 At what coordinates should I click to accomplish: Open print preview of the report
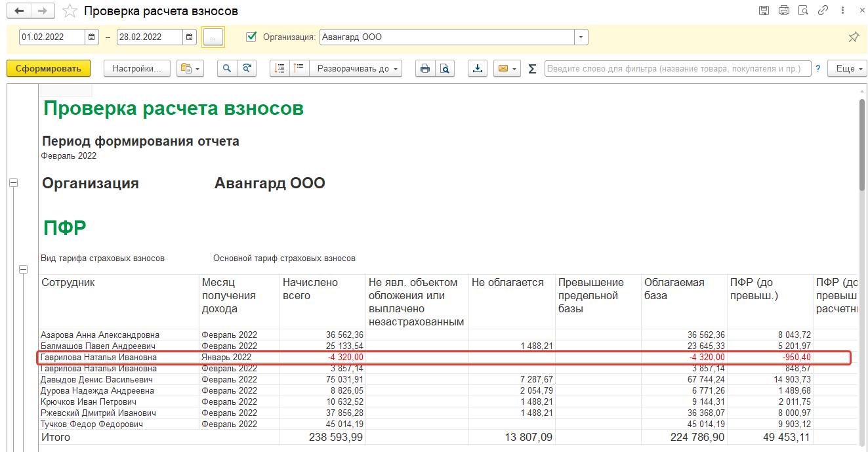click(445, 68)
